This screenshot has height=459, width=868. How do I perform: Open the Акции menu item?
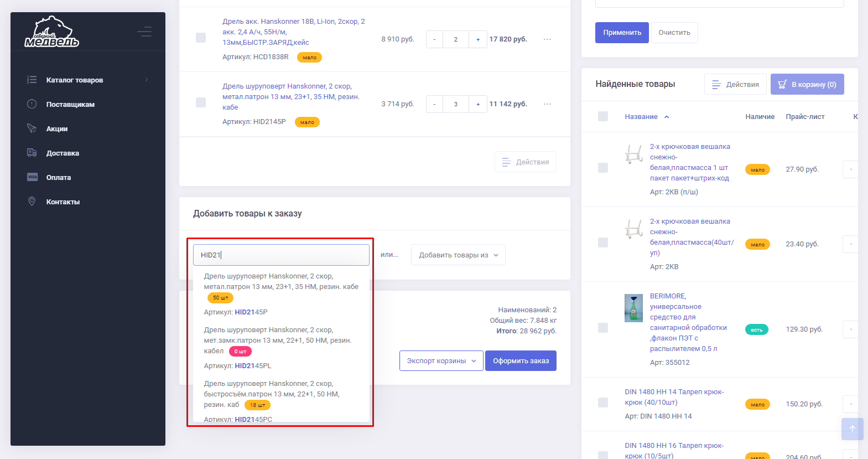pyautogui.click(x=57, y=128)
